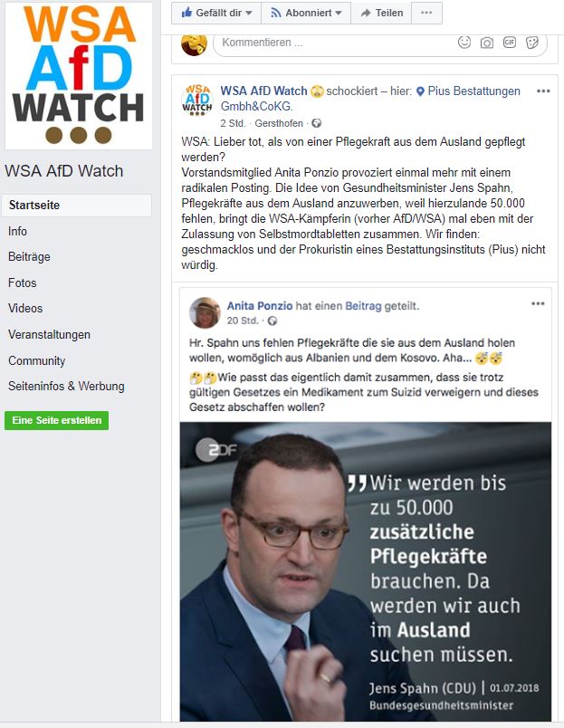Select Seiteninfos & Werbung in the sidebar

[x=66, y=387]
